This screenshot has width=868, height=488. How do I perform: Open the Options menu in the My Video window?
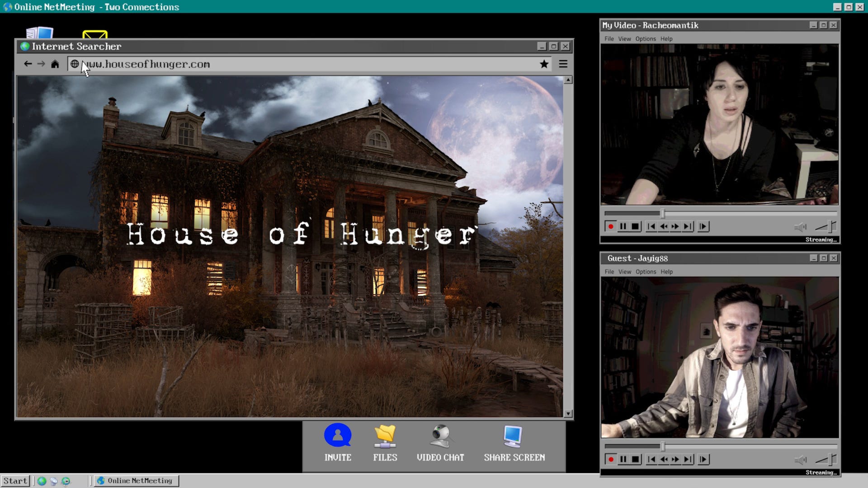point(645,39)
